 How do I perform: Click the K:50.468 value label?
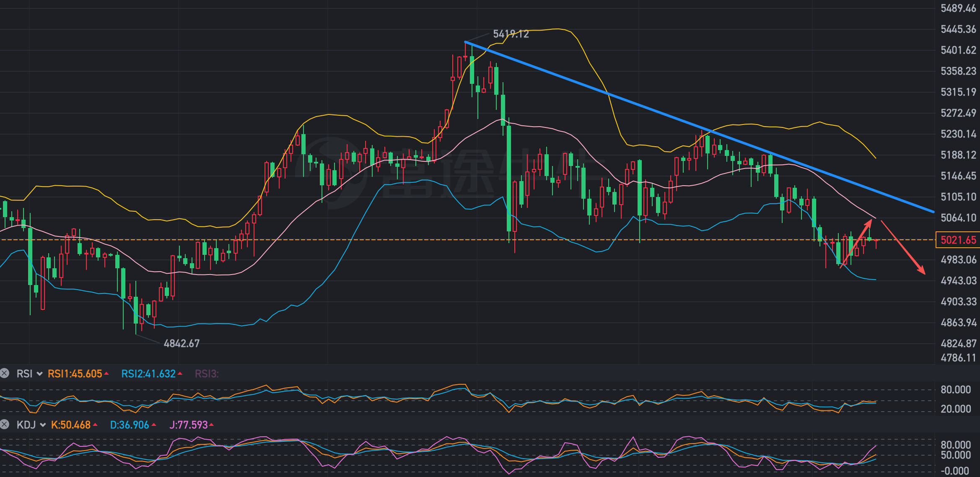pos(71,425)
